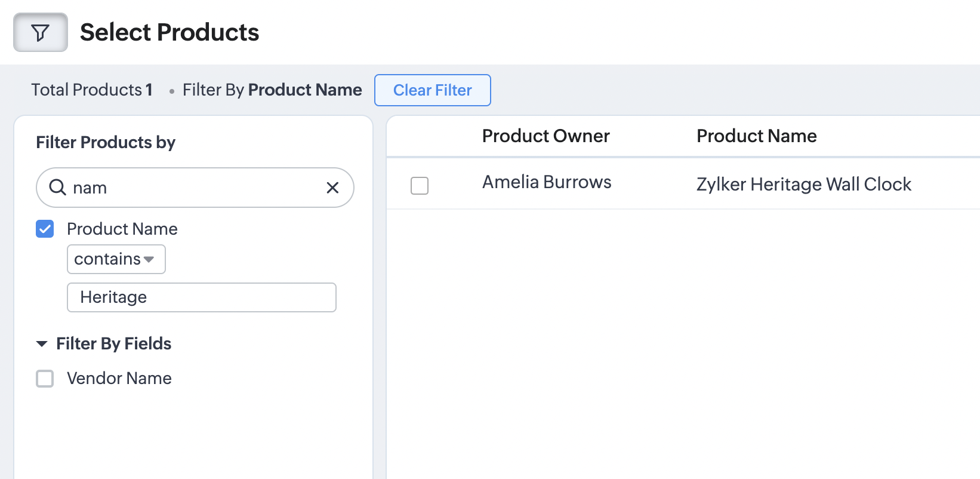
Task: Select the Amelia Burrows owner cell
Action: [x=546, y=182]
